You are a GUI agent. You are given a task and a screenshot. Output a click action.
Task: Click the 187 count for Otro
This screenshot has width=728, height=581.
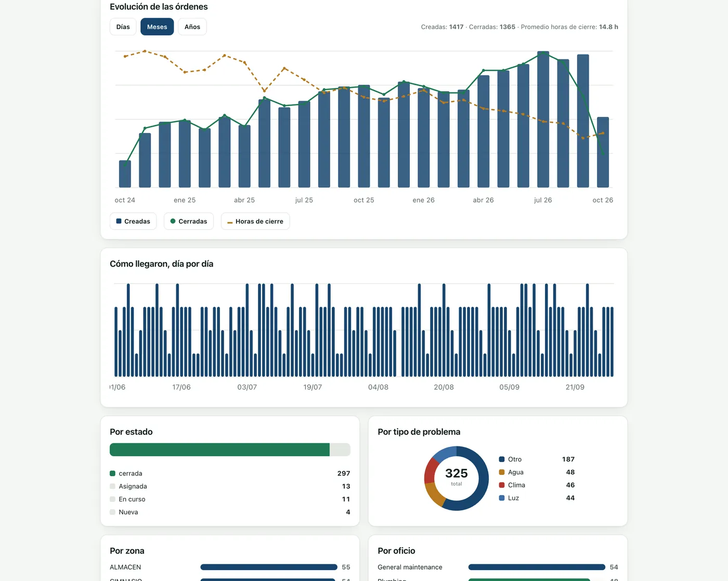coord(568,459)
